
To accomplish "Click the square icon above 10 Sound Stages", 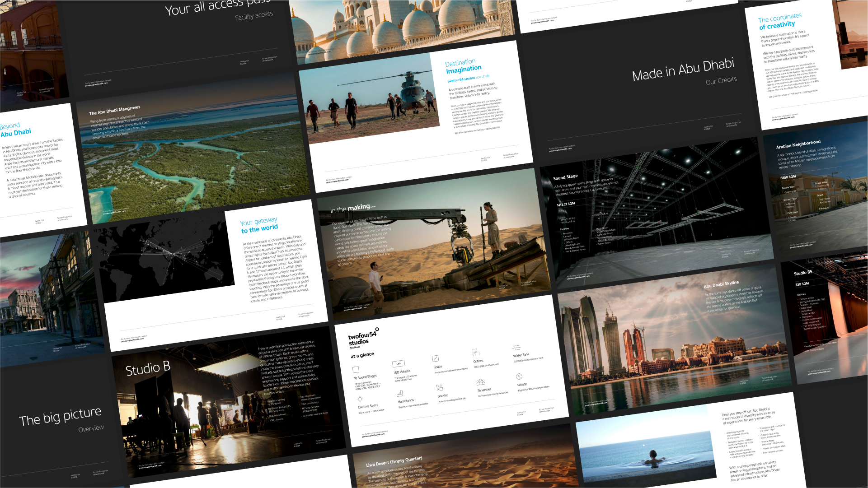I will pos(356,370).
